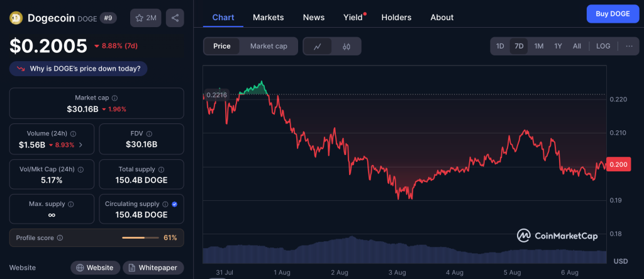Click the current price 0.200 axis tag
Screen dimensions: 644x279
click(x=619, y=164)
